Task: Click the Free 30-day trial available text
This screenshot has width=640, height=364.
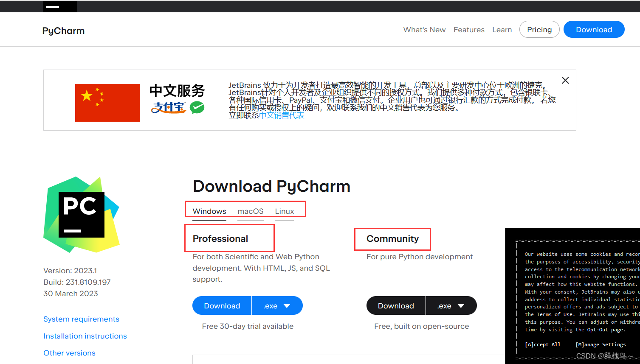Action: pos(248,326)
